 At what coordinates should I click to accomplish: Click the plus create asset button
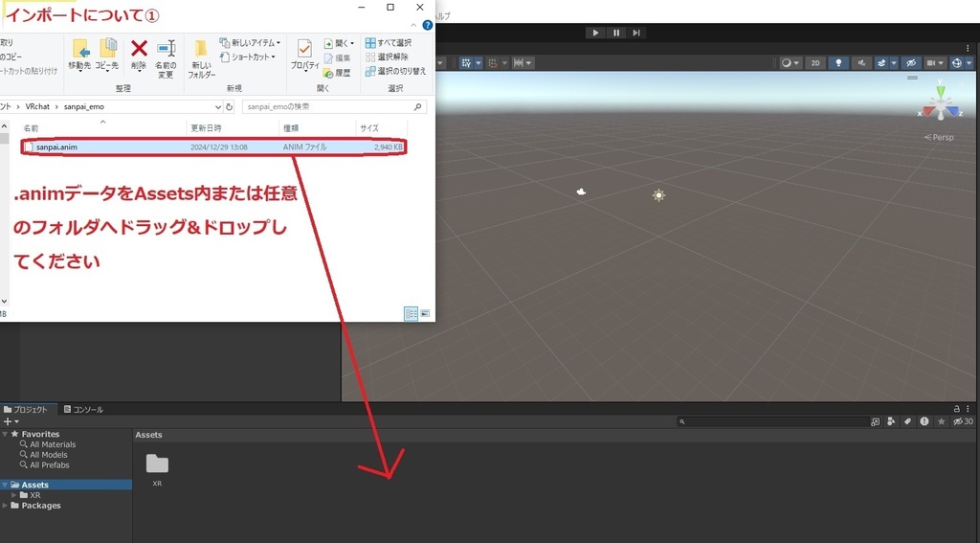(x=10, y=421)
